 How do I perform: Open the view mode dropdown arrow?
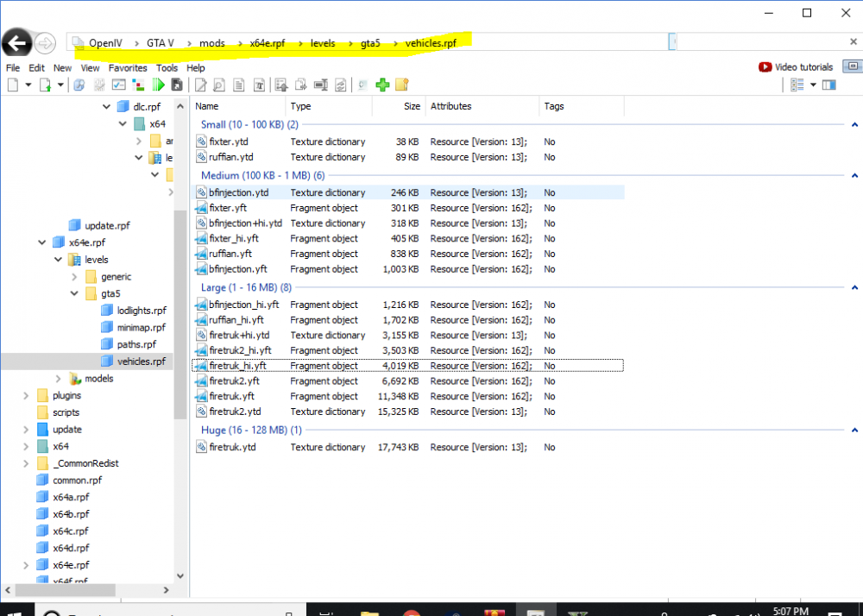coord(813,85)
